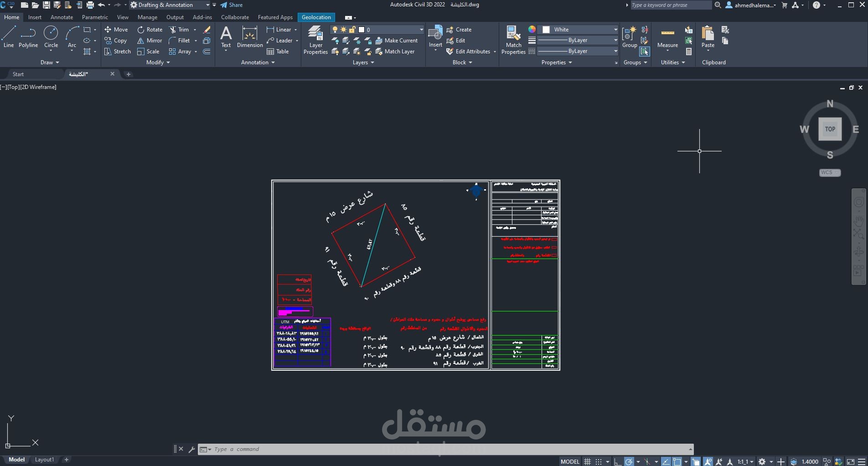Open the workspace Drafting & Annotation dropdown
The image size is (868, 466).
click(207, 5)
